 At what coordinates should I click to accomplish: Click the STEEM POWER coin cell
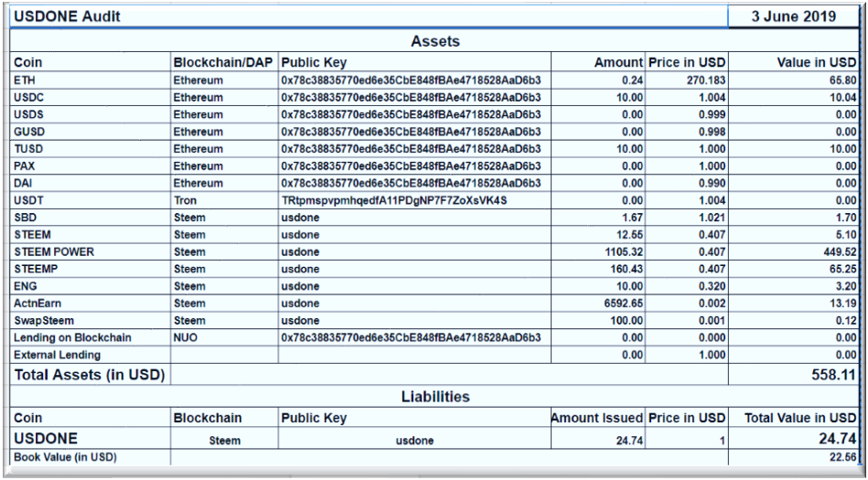91,252
